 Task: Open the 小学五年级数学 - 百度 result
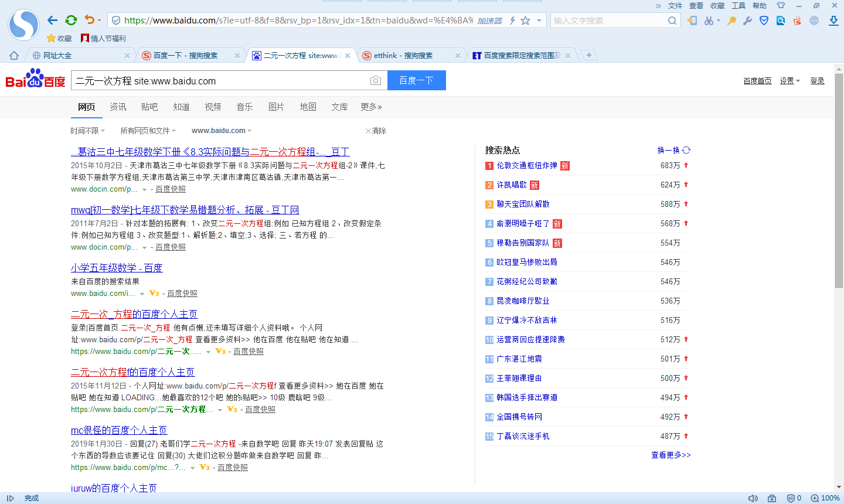coord(117,268)
